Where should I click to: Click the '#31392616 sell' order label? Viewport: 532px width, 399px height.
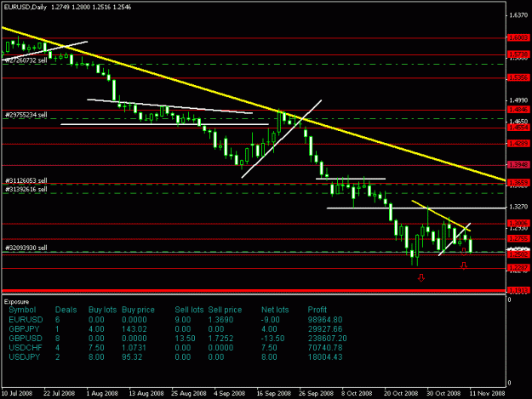(26, 189)
